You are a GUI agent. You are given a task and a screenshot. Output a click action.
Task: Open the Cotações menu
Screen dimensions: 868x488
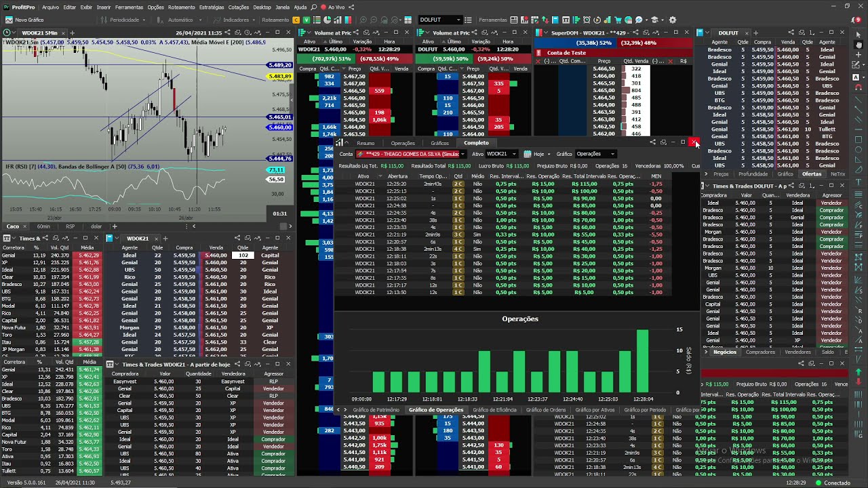[x=239, y=7]
